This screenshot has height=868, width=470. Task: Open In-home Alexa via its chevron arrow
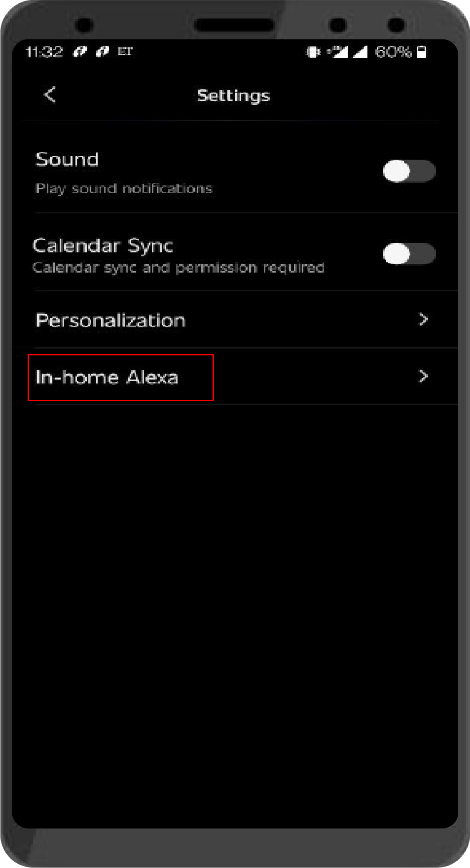tap(423, 377)
